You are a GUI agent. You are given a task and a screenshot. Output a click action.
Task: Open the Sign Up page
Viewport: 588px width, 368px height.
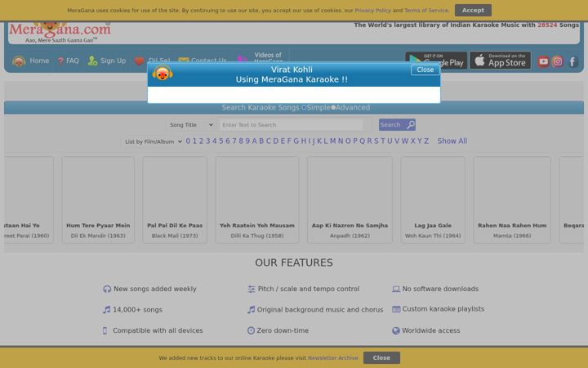(x=113, y=61)
